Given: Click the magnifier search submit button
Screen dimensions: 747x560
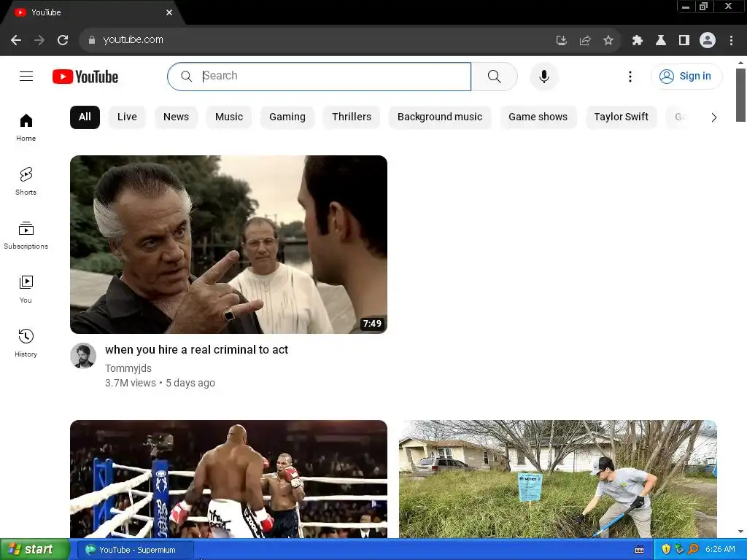Looking at the screenshot, I should [494, 76].
